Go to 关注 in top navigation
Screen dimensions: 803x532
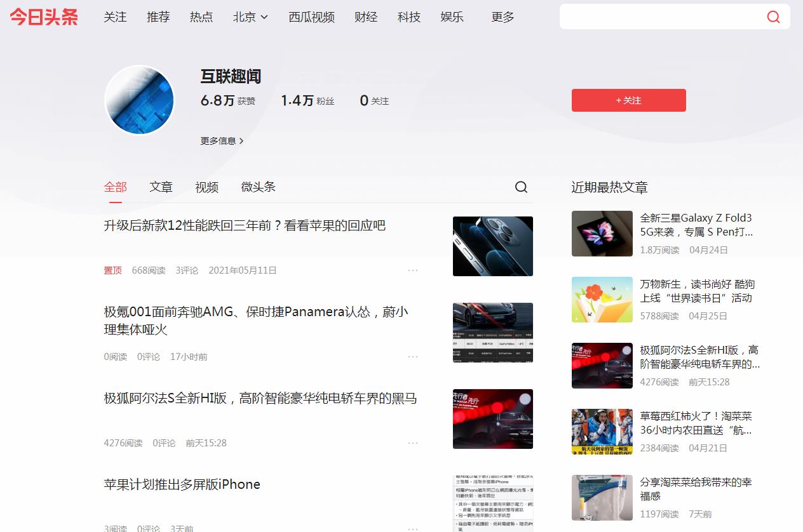116,17
